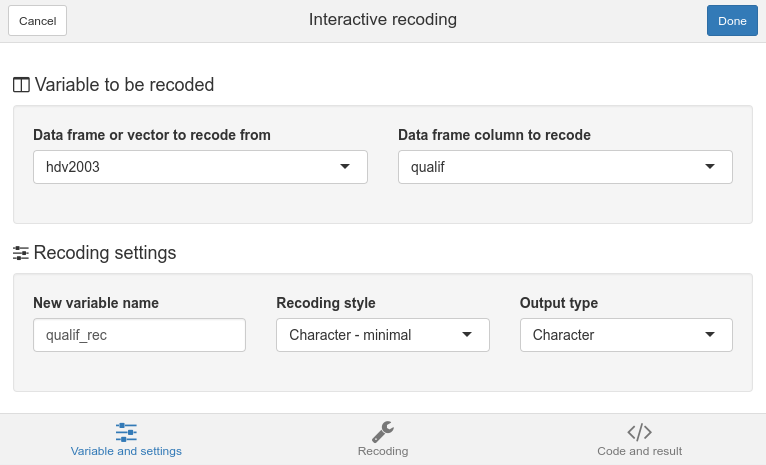766x465 pixels.
Task: Open the qualif column dropdown
Action: pos(565,167)
